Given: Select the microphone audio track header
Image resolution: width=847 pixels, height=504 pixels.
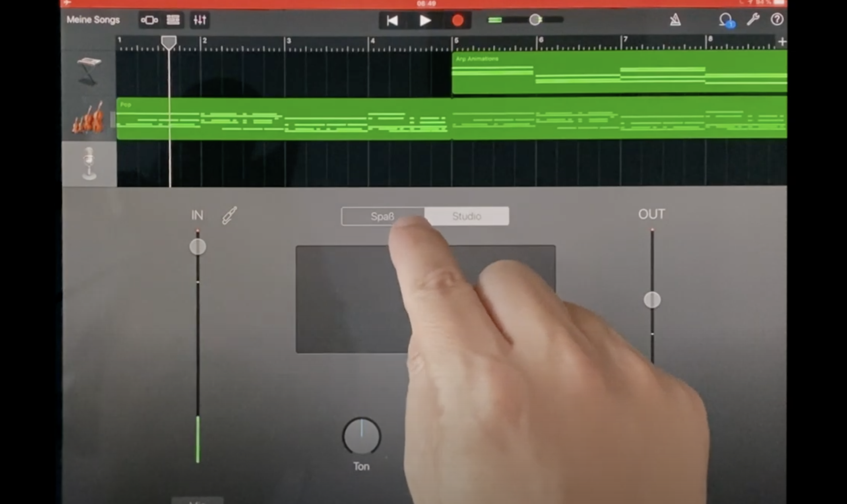Looking at the screenshot, I should (x=89, y=164).
